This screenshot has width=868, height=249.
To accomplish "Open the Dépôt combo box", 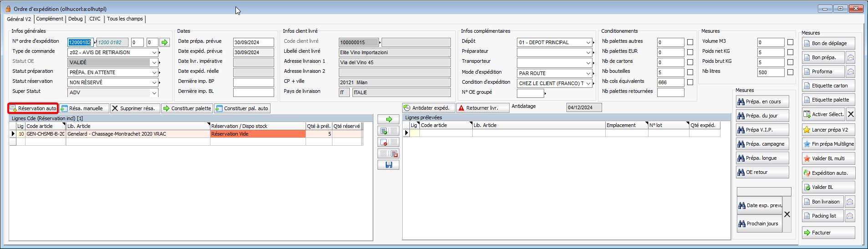I will tap(588, 42).
